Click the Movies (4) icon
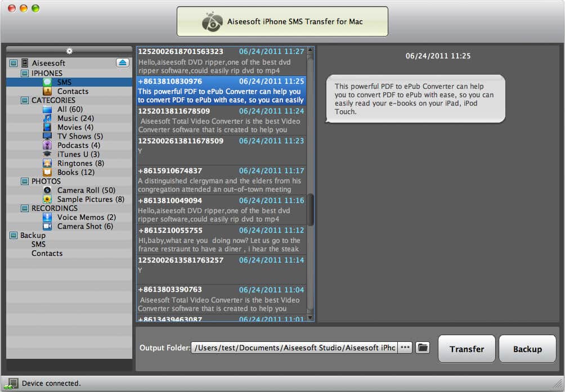Viewport: 565px width, 392px height. pos(47,127)
